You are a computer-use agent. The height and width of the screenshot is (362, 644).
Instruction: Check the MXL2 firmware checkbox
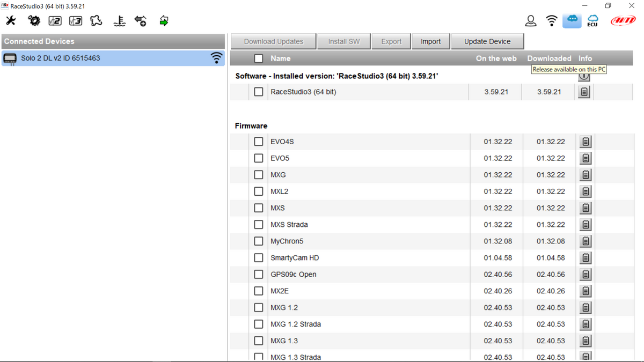pos(259,191)
